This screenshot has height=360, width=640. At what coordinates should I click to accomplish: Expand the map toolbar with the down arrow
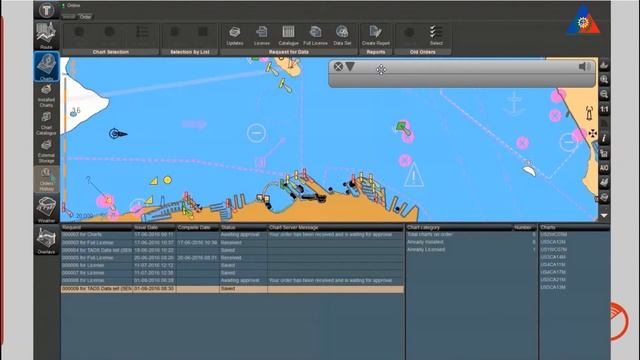coord(604,215)
